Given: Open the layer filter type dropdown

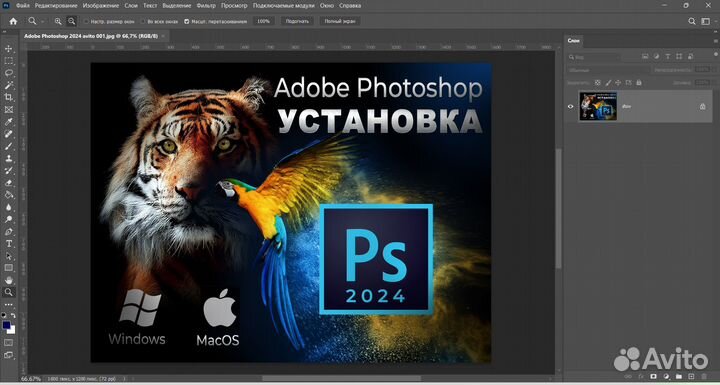Looking at the screenshot, I should coord(593,57).
